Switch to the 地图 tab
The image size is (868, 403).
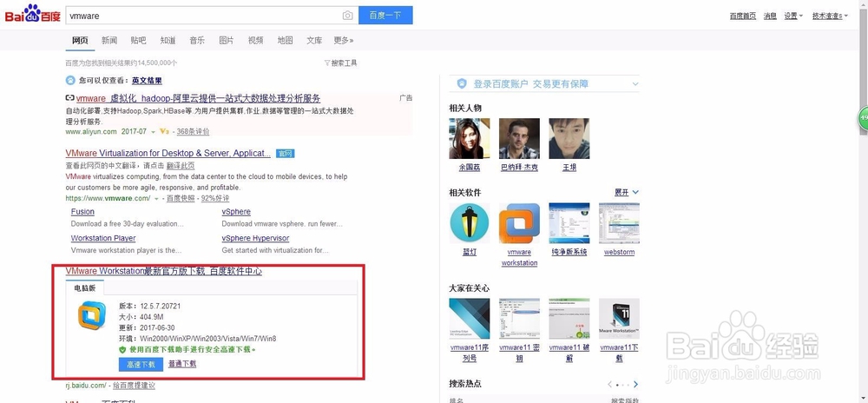tap(285, 41)
